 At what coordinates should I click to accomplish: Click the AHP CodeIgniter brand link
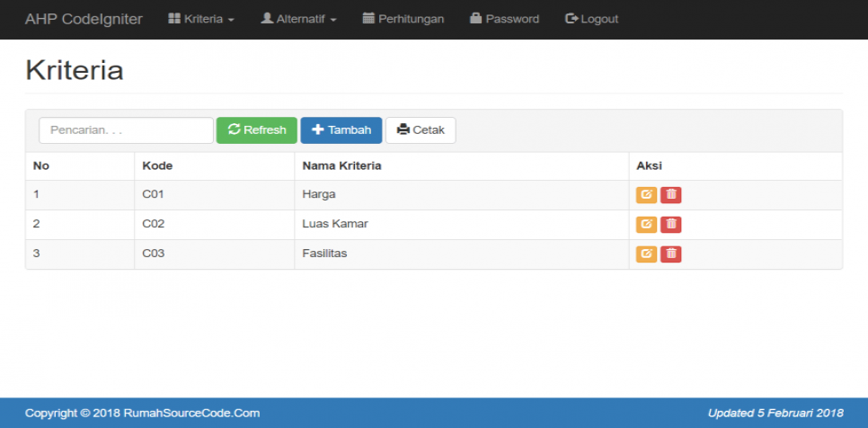(84, 19)
